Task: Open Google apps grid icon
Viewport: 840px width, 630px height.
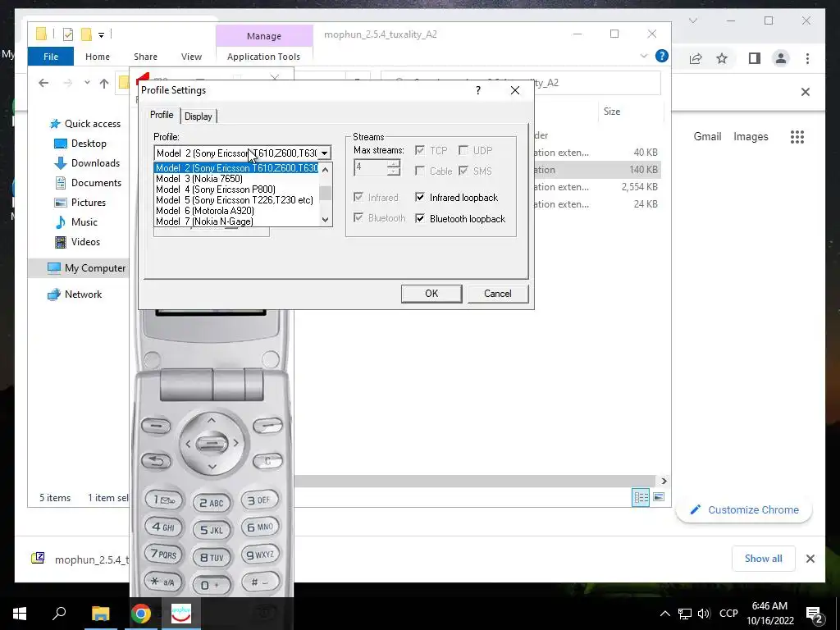Action: point(797,137)
